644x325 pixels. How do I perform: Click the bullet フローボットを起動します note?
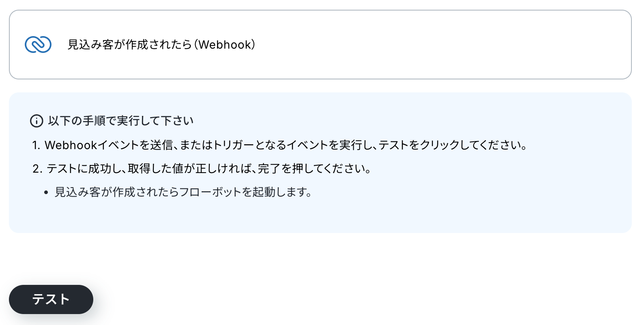[183, 192]
